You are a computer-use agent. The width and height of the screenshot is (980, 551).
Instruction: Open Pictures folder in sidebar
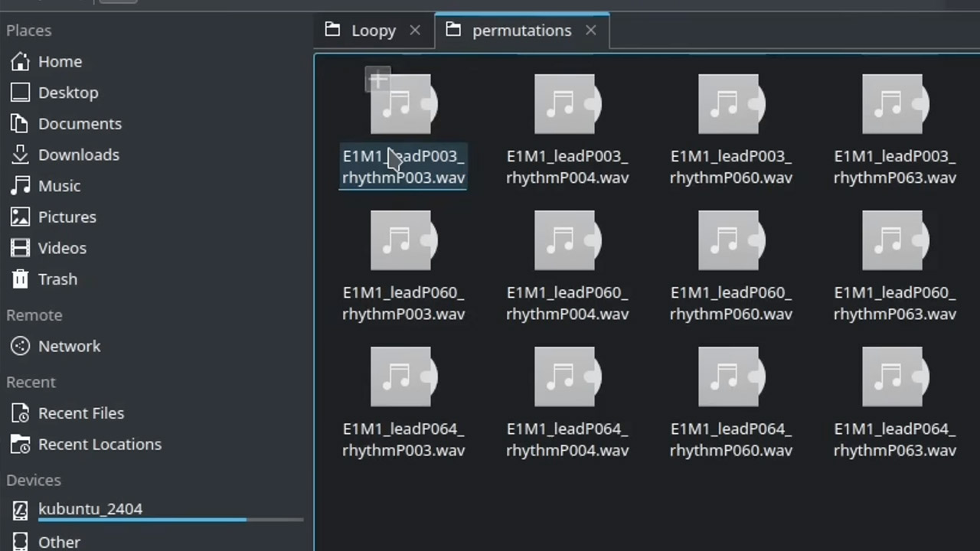[x=156, y=217]
